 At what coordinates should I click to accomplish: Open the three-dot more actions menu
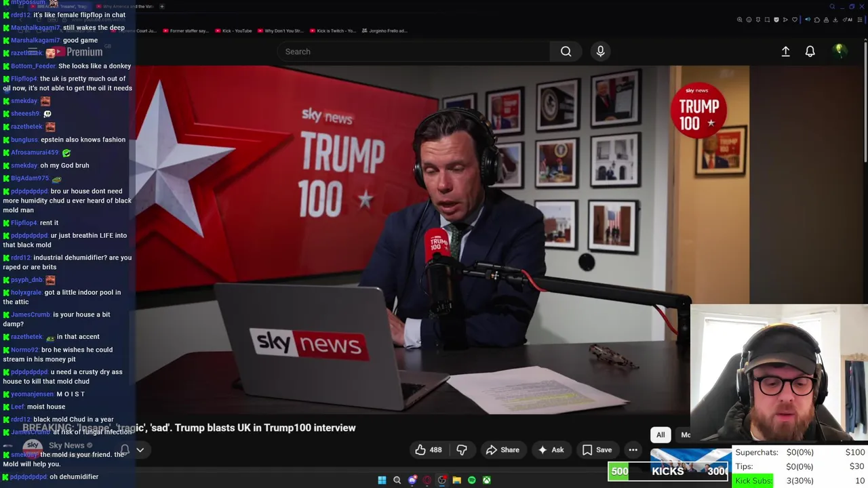pyautogui.click(x=633, y=450)
